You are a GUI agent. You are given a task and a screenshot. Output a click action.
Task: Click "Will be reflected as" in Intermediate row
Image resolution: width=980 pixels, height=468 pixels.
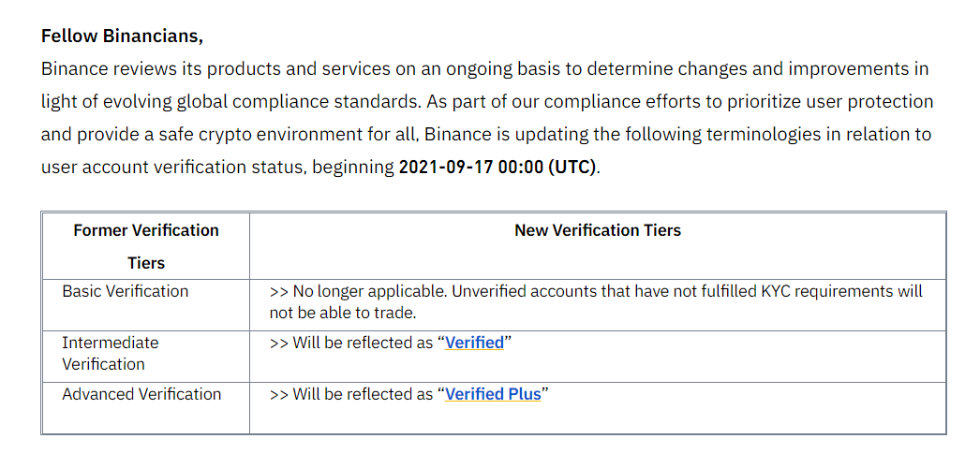[363, 343]
